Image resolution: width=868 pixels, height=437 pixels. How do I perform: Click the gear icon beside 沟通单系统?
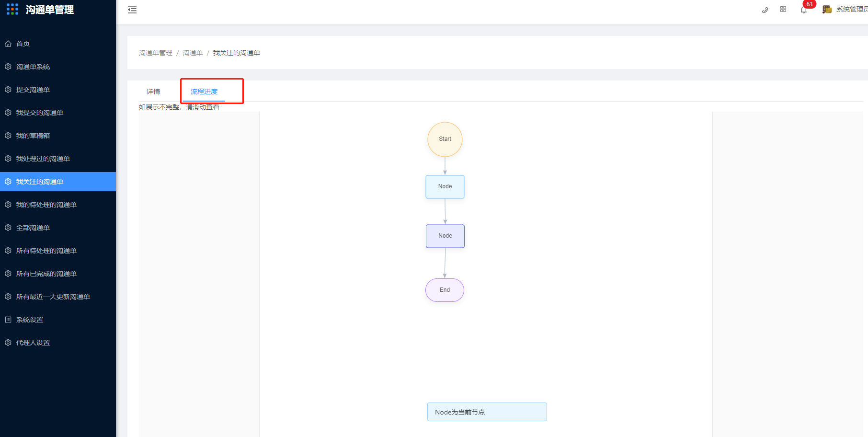point(8,67)
